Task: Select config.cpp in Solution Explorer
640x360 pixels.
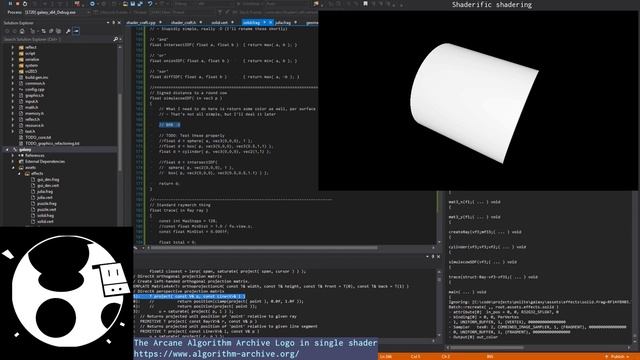Action: tap(35, 89)
